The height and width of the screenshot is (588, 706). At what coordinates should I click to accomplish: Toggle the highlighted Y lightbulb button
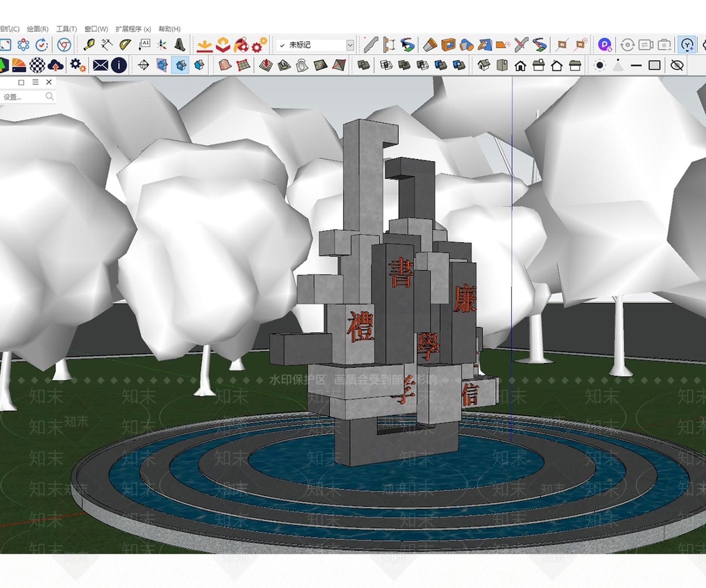coord(687,45)
